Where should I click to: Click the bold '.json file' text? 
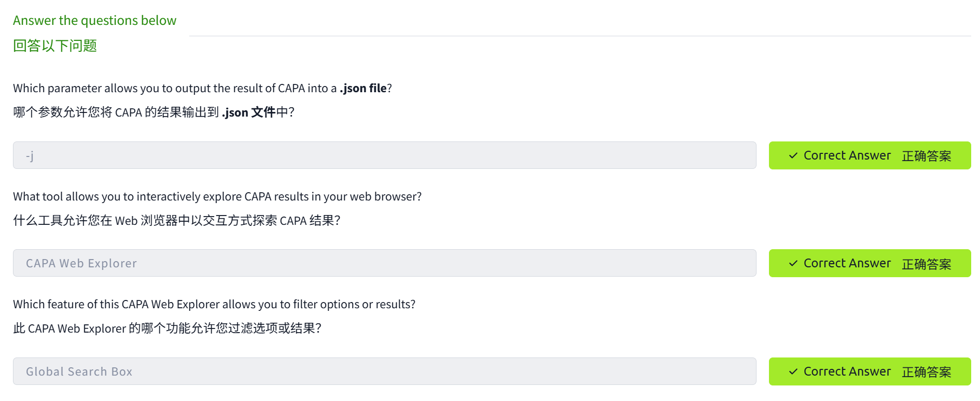tap(363, 88)
